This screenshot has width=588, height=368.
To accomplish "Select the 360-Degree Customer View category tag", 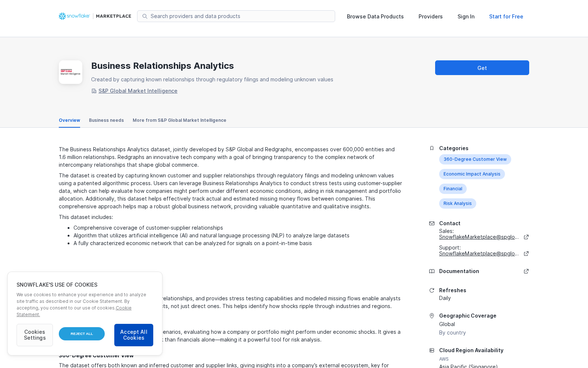I will pos(475,159).
